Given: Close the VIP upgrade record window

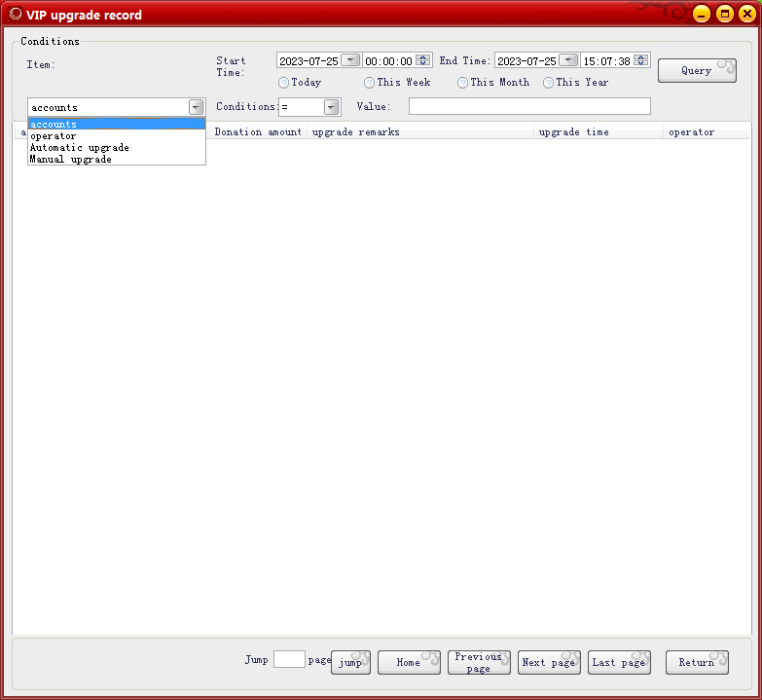Looking at the screenshot, I should (747, 14).
